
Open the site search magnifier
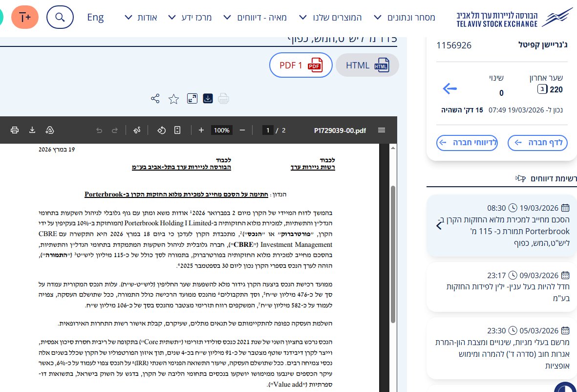click(x=60, y=17)
